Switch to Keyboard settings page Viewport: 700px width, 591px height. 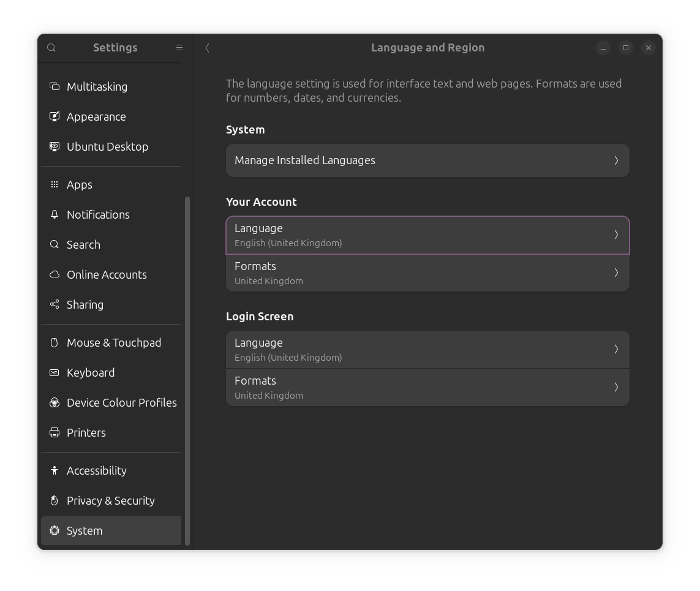tap(91, 372)
